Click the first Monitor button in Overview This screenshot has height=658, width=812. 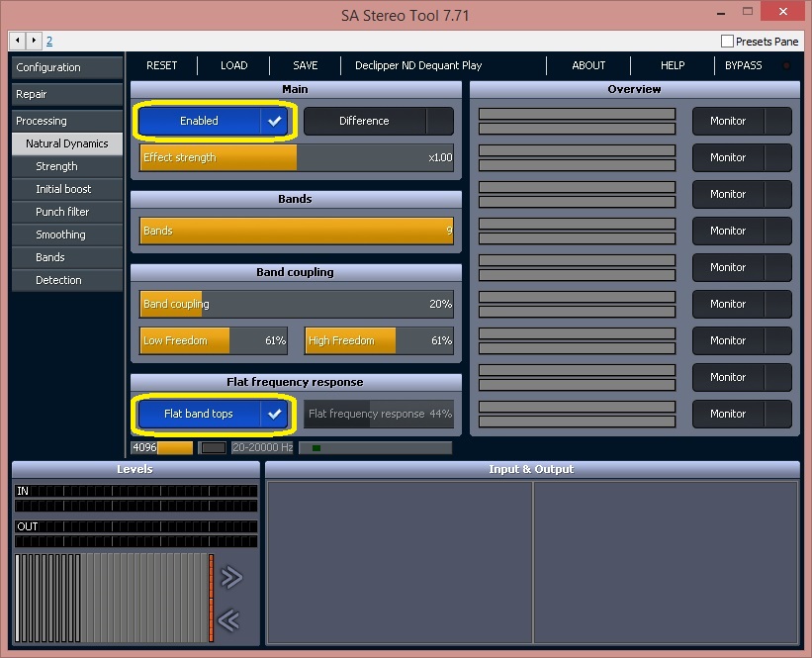coord(742,122)
